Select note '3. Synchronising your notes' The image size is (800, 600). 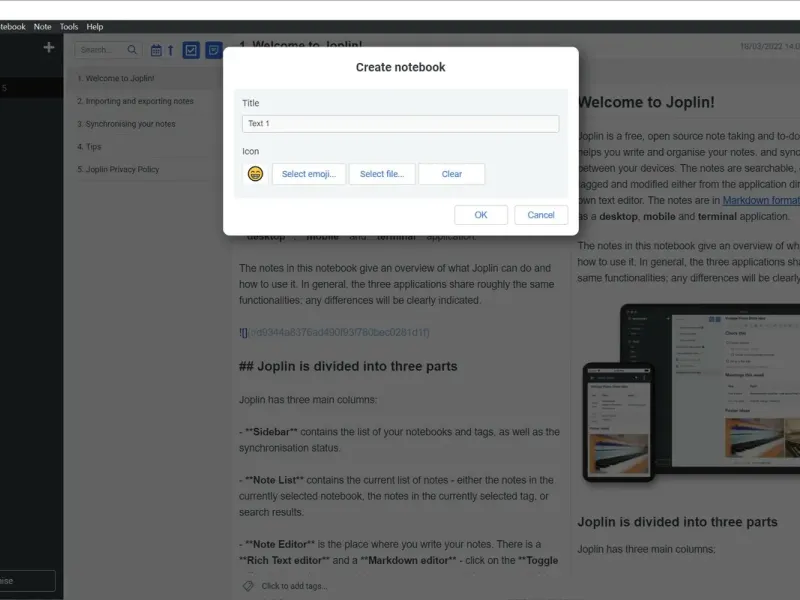(x=147, y=124)
